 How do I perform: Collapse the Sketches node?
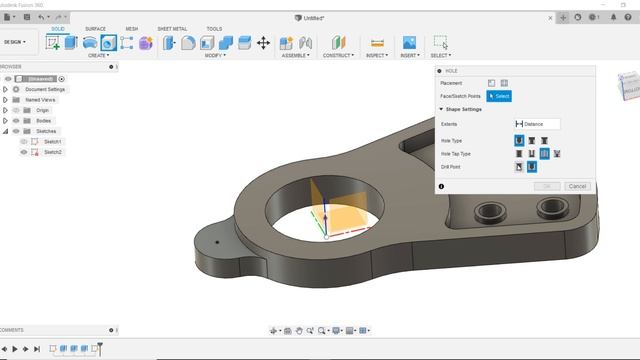point(5,131)
